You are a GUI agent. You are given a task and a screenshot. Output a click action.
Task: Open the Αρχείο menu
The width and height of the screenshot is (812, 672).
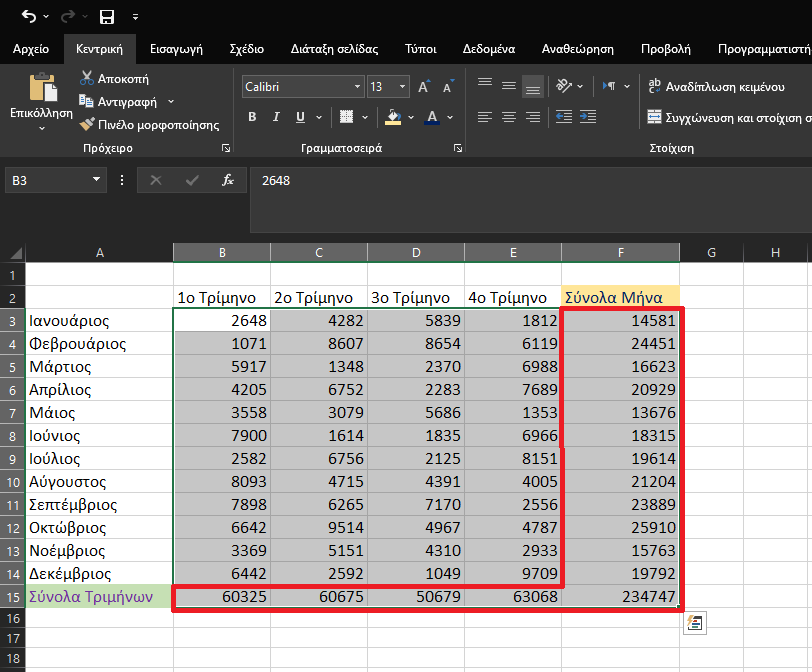pyautogui.click(x=33, y=48)
